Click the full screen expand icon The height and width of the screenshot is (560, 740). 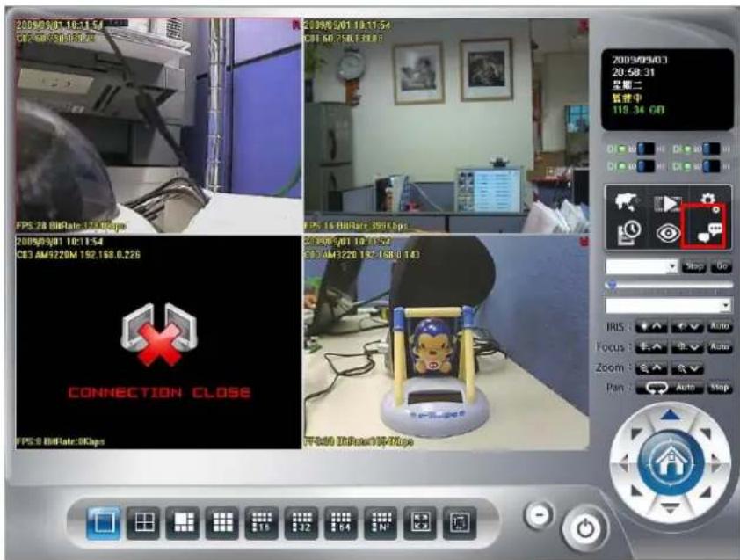click(x=420, y=523)
